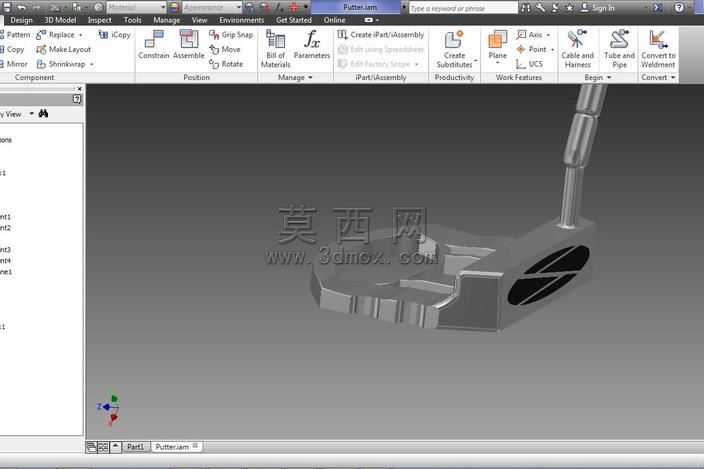The image size is (704, 469).
Task: Open the Tools ribbon tab
Action: pyautogui.click(x=132, y=20)
